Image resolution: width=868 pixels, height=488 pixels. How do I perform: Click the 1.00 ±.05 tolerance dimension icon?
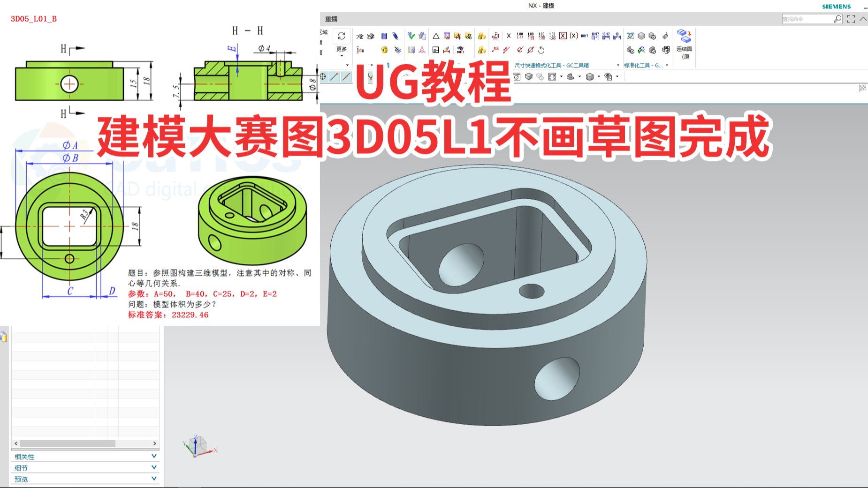tap(519, 37)
